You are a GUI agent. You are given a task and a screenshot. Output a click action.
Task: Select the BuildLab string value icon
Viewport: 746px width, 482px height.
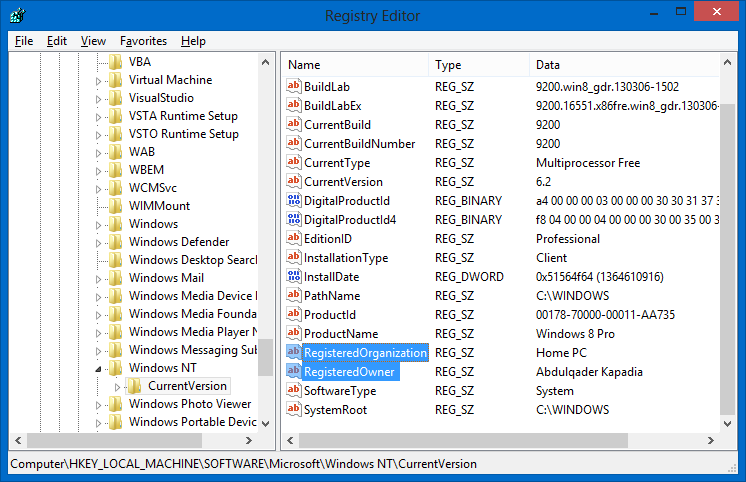coord(294,86)
